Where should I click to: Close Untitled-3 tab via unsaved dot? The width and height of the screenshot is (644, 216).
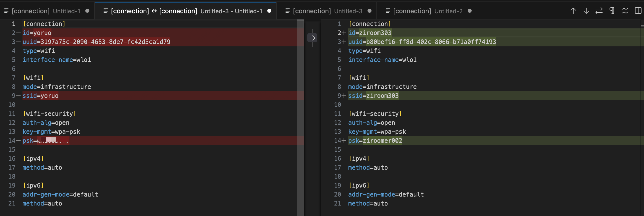[369, 11]
